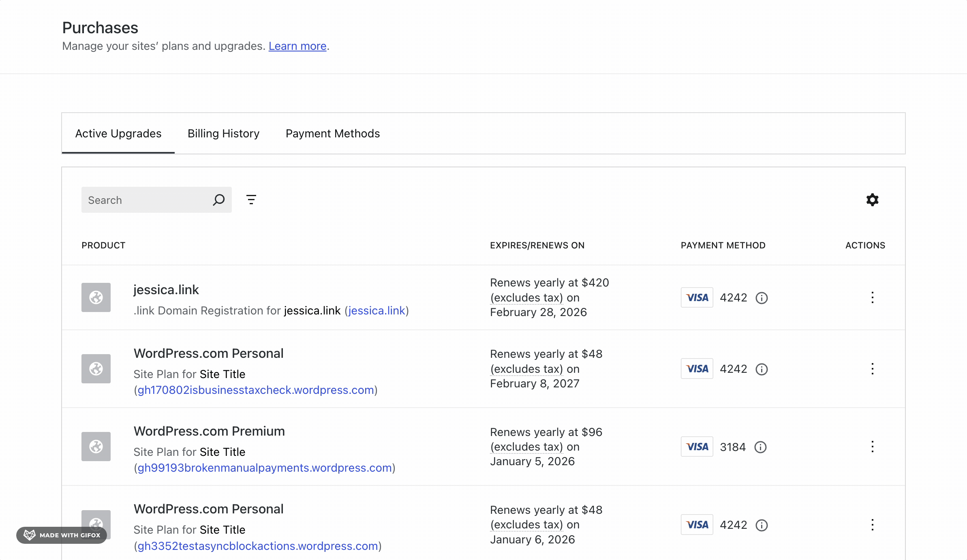Click the search magnifier icon
This screenshot has width=967, height=560.
219,200
